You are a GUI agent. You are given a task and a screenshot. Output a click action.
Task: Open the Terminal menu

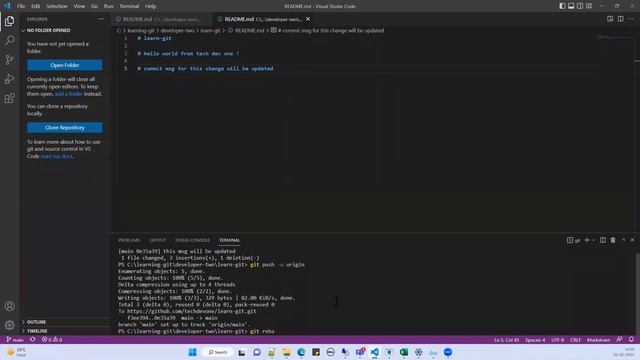click(129, 6)
